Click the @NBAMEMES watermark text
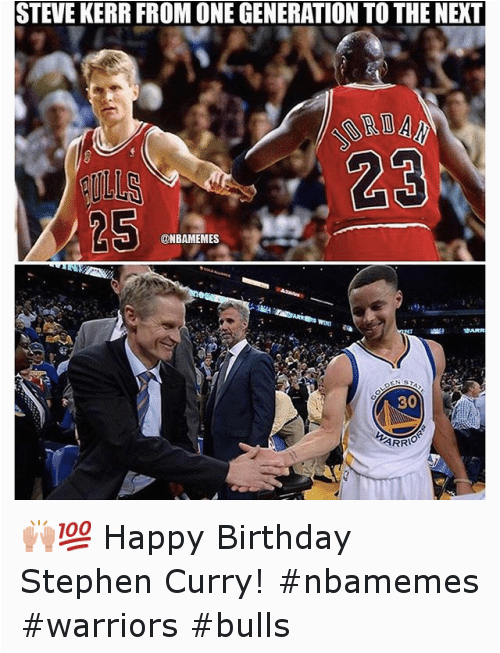 (x=190, y=239)
